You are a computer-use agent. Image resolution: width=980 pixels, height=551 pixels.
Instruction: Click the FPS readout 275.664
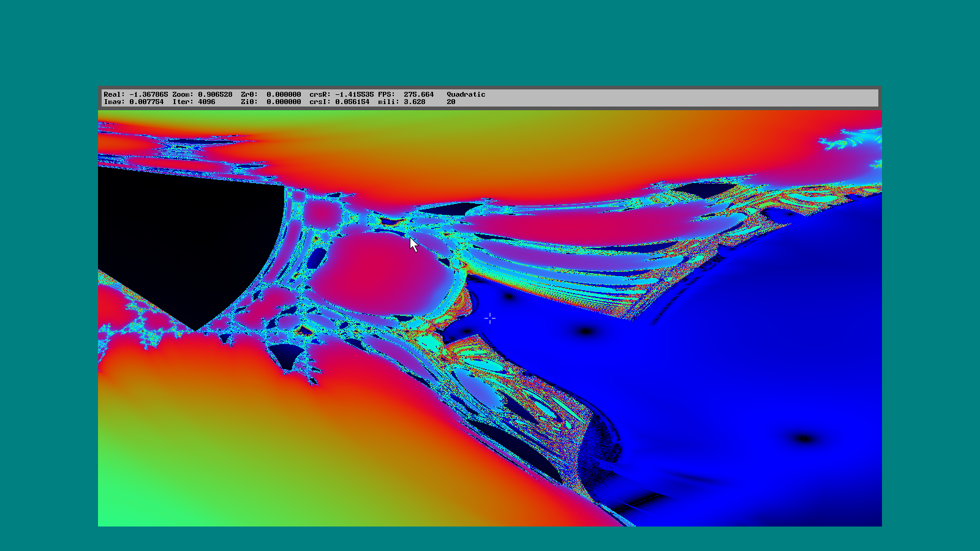pyautogui.click(x=418, y=94)
